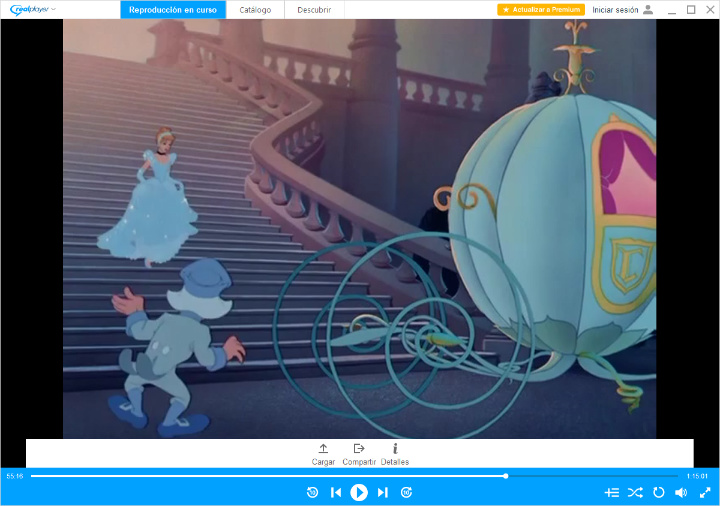Switch to Reproducción en curso tab

[x=173, y=10]
